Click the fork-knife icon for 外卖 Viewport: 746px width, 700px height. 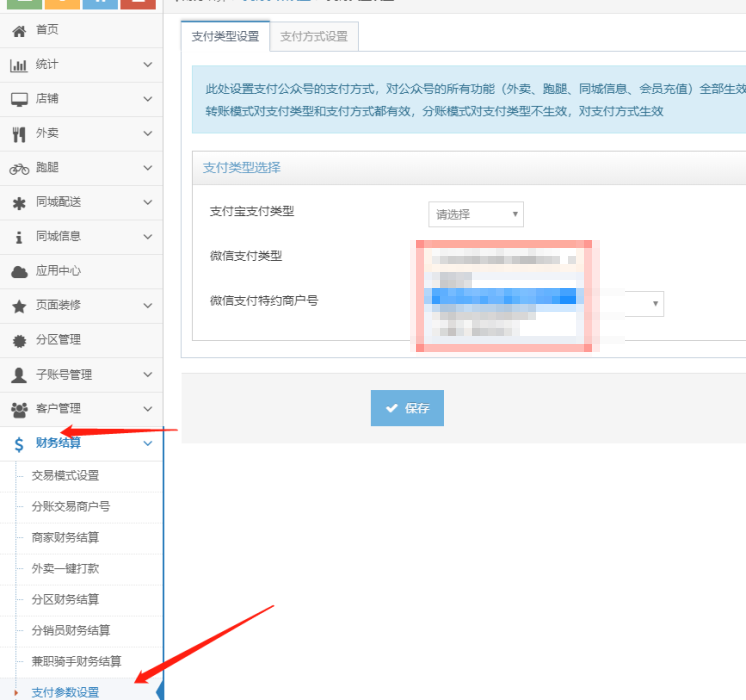pos(18,134)
